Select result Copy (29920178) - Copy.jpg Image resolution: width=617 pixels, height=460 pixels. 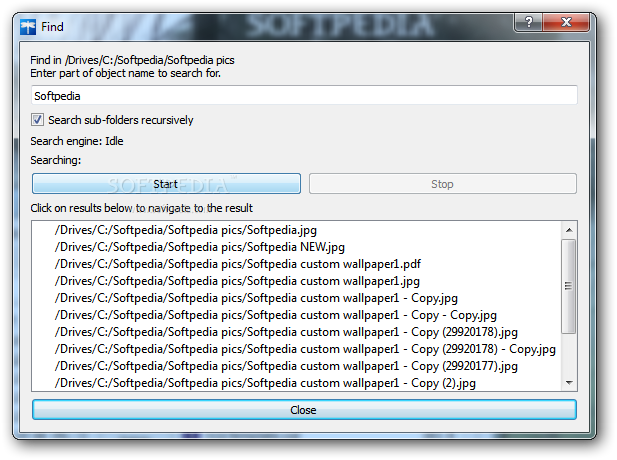(x=305, y=349)
